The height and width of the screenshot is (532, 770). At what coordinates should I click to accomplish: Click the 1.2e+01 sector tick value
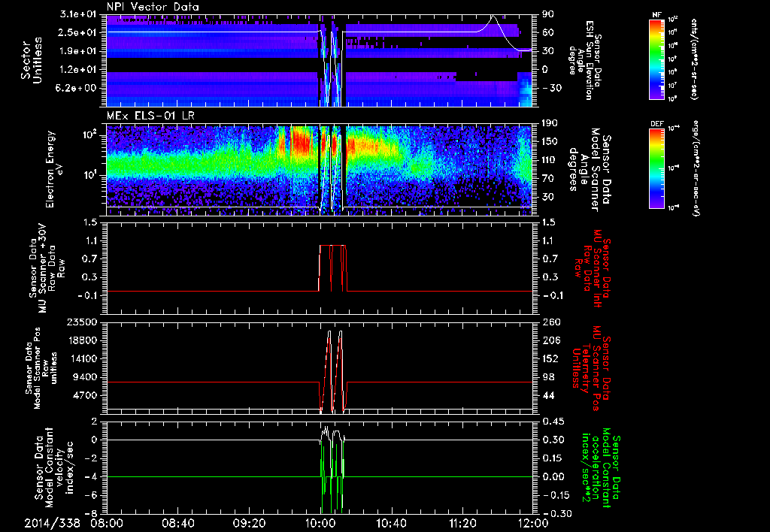click(79, 70)
